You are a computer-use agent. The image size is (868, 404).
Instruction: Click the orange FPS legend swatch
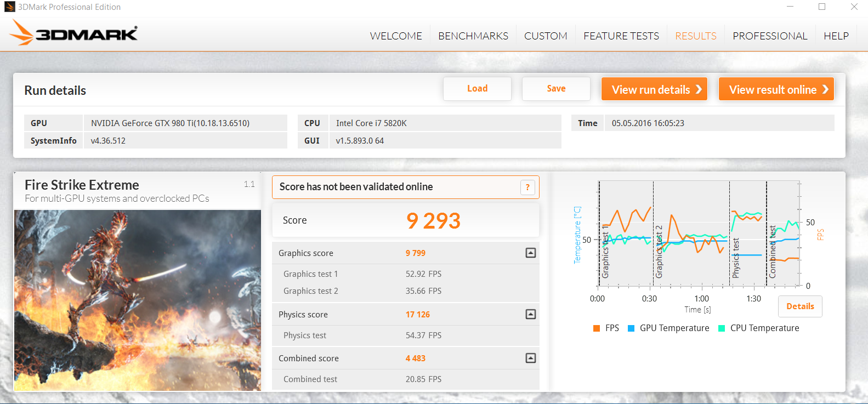coord(597,328)
